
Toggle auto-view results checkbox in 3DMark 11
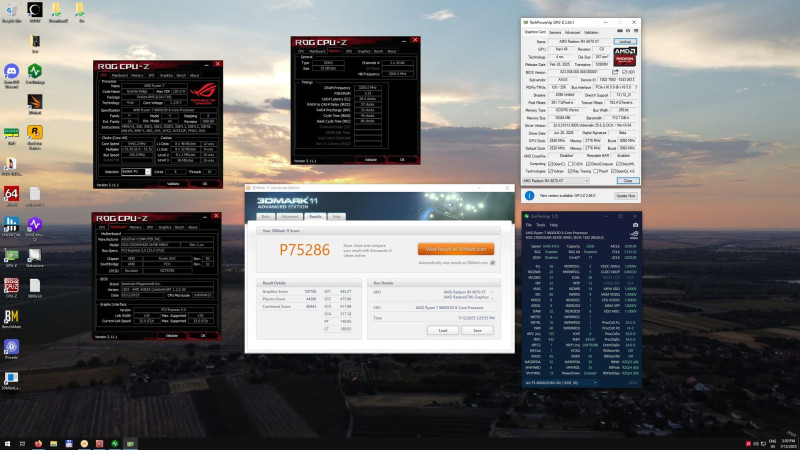pos(492,263)
